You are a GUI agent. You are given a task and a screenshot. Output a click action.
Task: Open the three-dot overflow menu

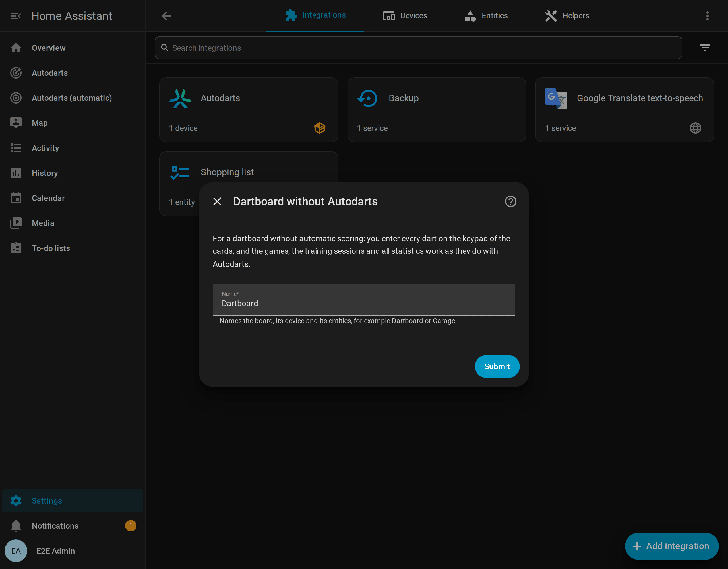707,16
